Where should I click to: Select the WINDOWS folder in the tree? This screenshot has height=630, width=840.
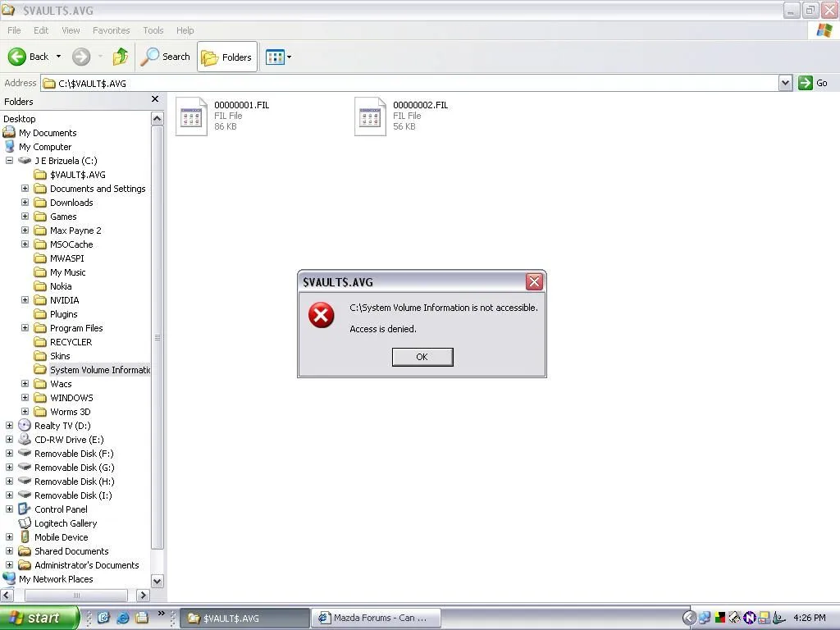pos(70,398)
